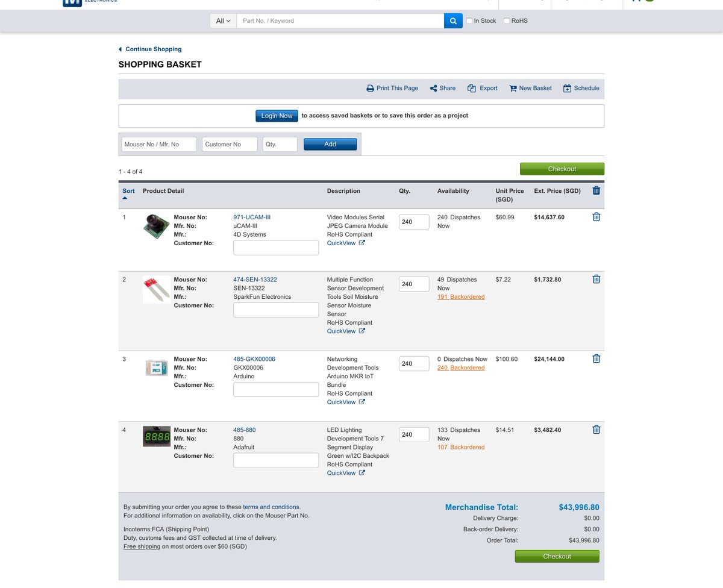Image resolution: width=723 pixels, height=588 pixels.
Task: Open the Schedule option
Action: 581,88
